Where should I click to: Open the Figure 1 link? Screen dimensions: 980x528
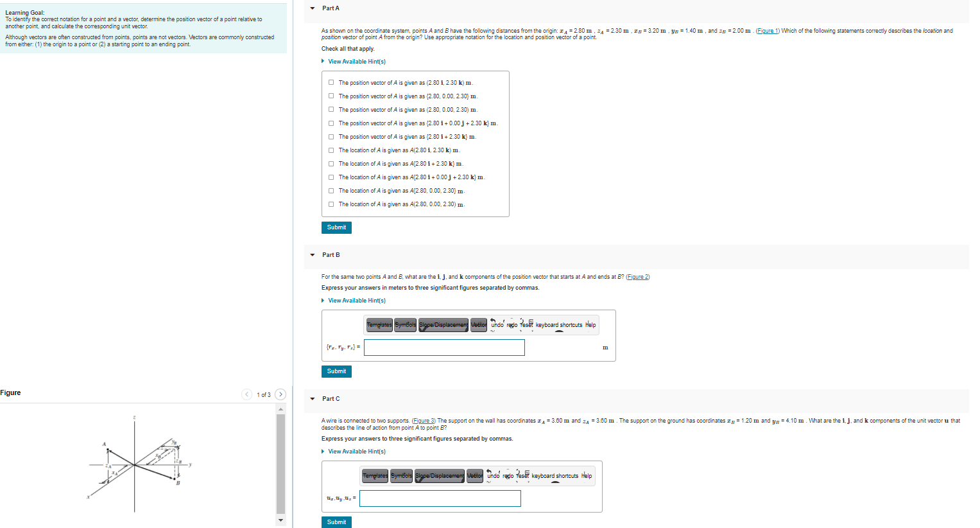(767, 31)
